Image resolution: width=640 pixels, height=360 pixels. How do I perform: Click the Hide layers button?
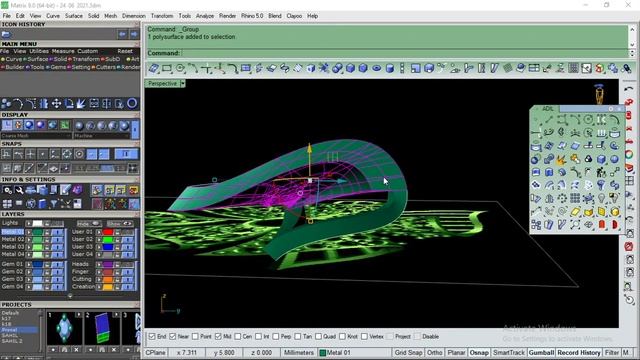89,223
